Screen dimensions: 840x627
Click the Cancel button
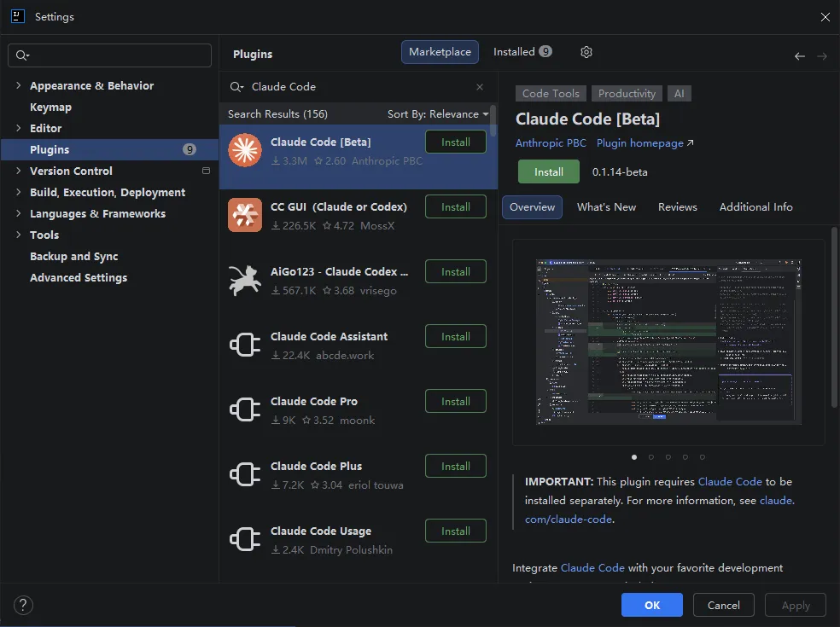pos(724,605)
